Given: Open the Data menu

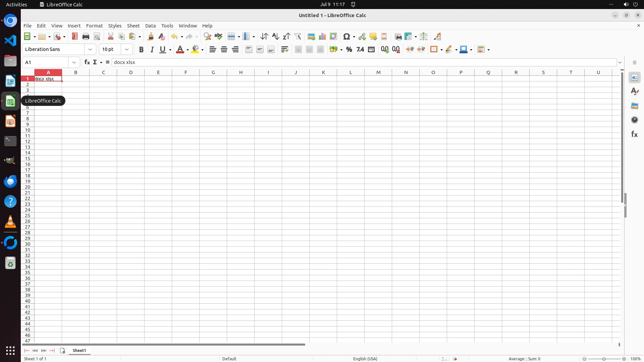Looking at the screenshot, I should pos(150,26).
